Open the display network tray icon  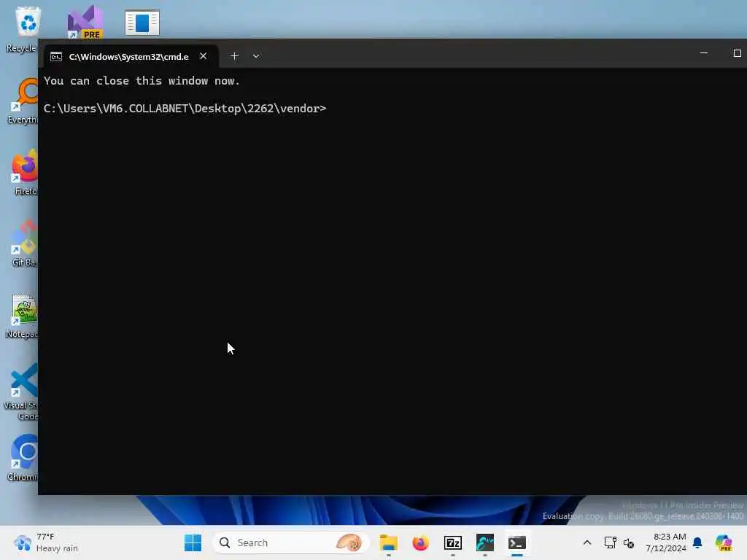click(x=611, y=542)
